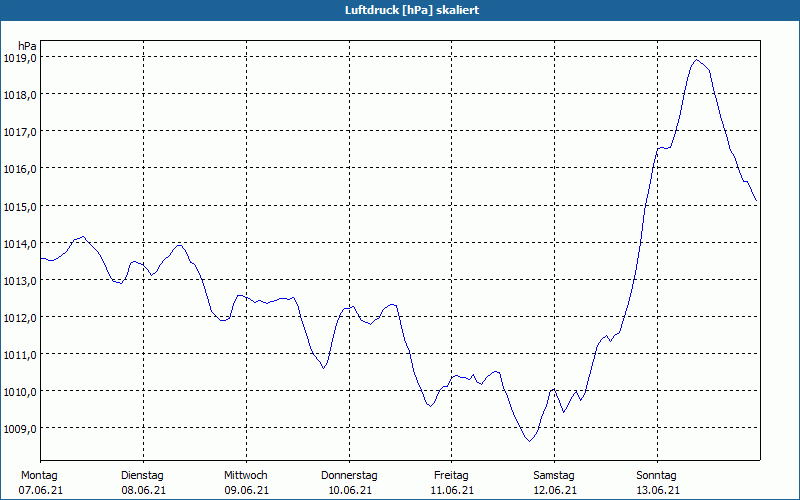Screen dimensions: 800x500
Task: Select the Dienstag day label
Action: (x=142, y=475)
